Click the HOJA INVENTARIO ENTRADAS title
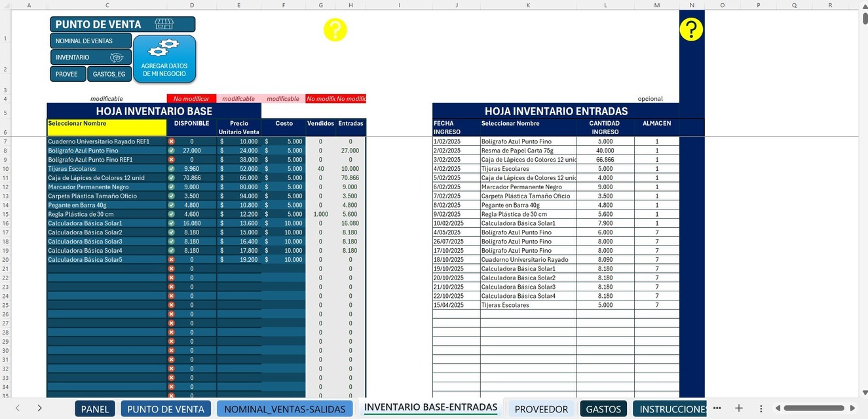This screenshot has width=868, height=419. tap(556, 111)
